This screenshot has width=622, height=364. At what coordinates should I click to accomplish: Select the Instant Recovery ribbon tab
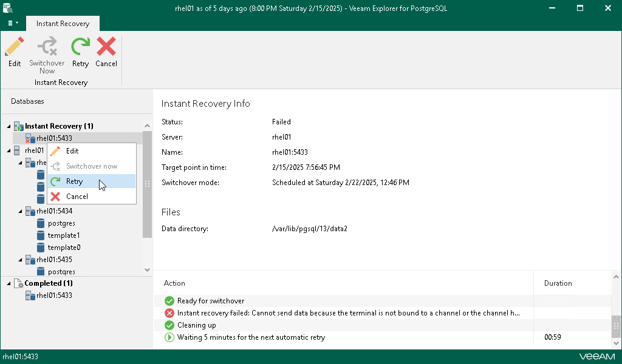(63, 24)
